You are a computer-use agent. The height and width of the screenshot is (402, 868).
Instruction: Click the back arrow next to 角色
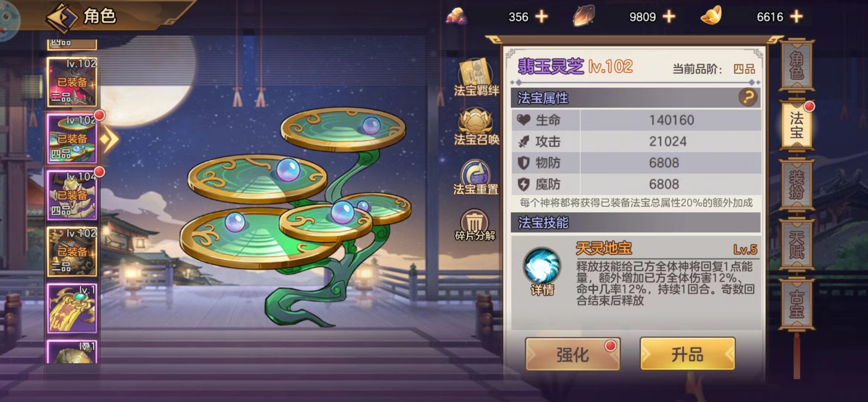click(61, 17)
